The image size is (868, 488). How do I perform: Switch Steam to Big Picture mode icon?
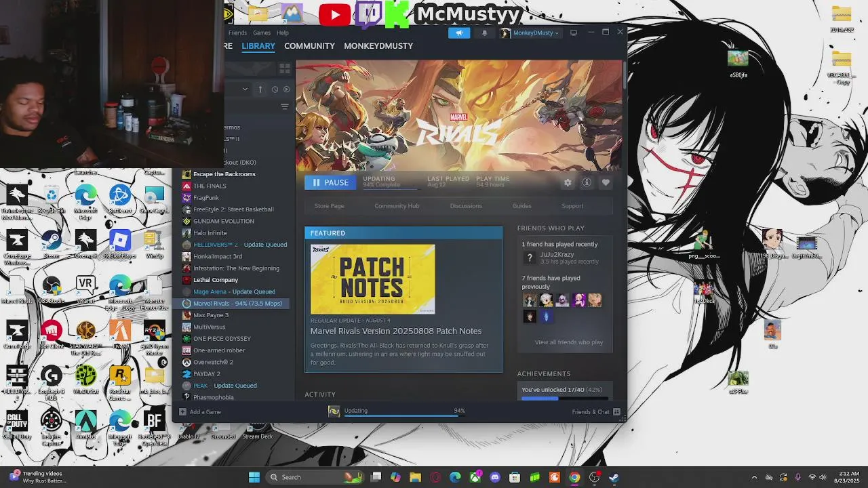[x=574, y=33]
